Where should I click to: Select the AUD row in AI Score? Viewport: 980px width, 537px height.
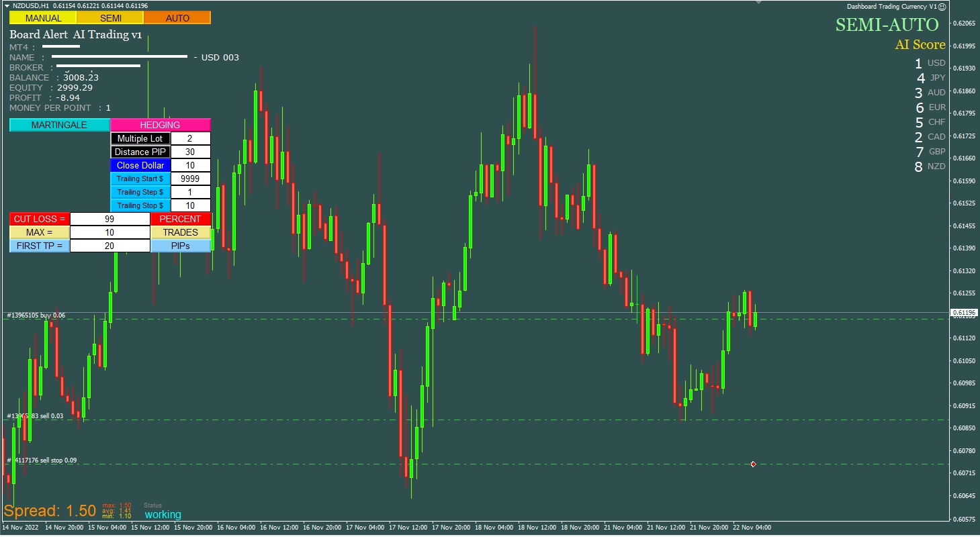[x=930, y=93]
